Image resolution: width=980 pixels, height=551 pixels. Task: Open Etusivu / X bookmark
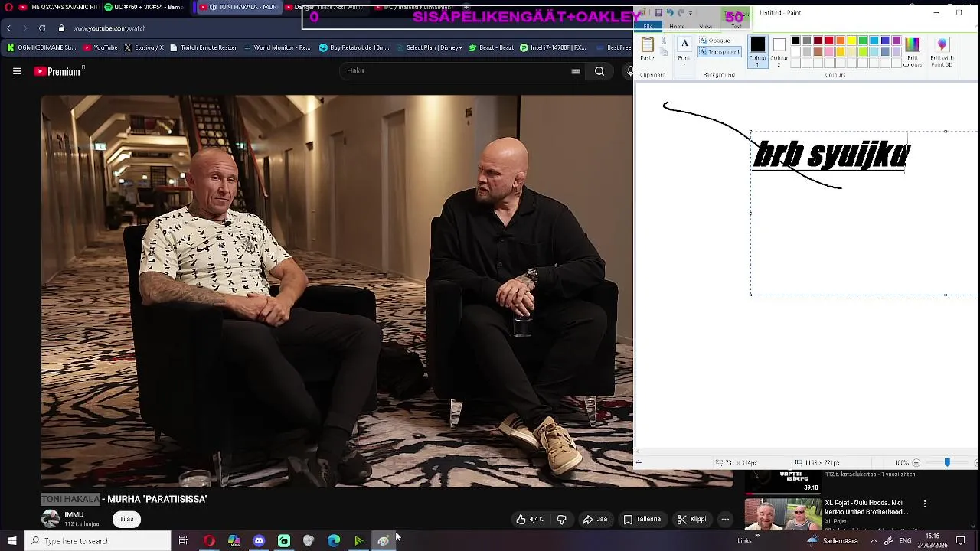tap(144, 47)
